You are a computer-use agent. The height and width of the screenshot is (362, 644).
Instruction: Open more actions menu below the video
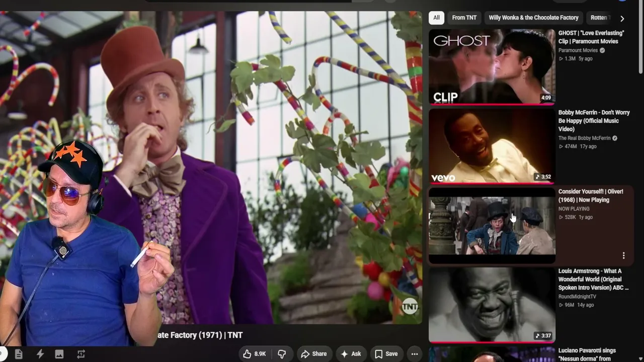pyautogui.click(x=415, y=354)
